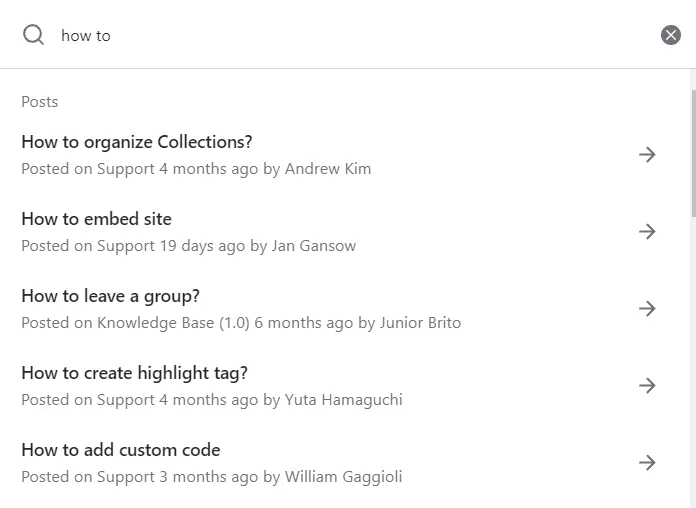Click "Posted on Support" by Andrew Kim line
The width and height of the screenshot is (696, 508).
click(x=196, y=169)
